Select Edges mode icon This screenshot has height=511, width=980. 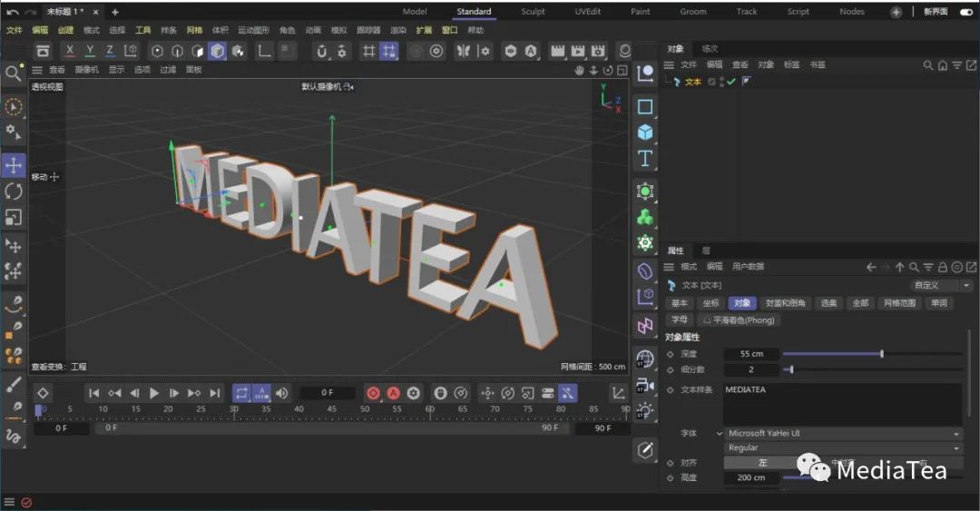click(x=177, y=51)
